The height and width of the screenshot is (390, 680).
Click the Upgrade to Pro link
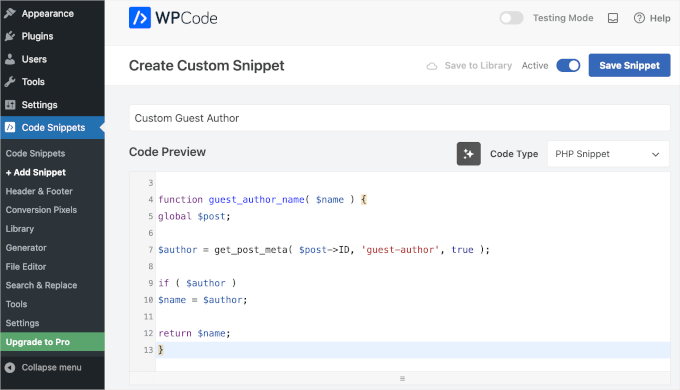click(52, 342)
